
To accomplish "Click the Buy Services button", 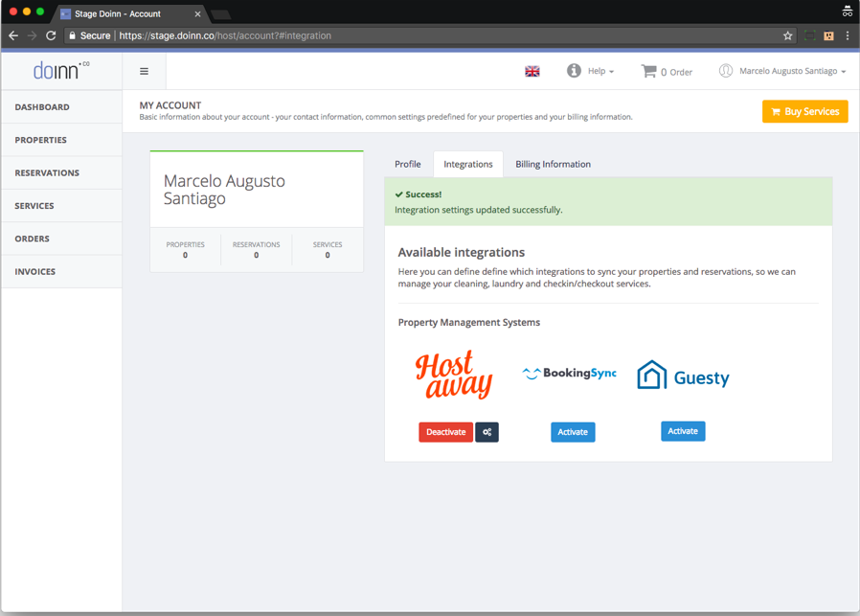I will pyautogui.click(x=804, y=111).
